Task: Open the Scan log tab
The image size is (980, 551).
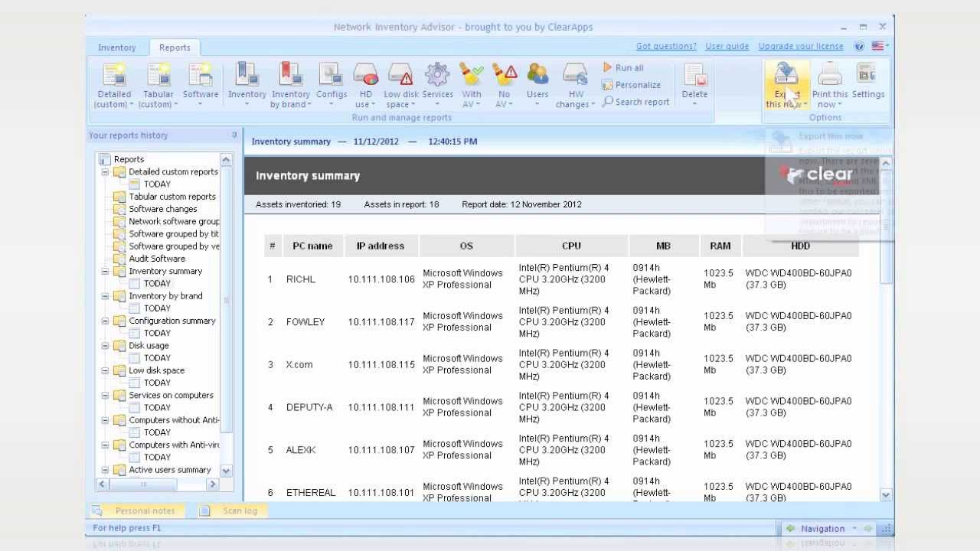Action: click(233, 510)
